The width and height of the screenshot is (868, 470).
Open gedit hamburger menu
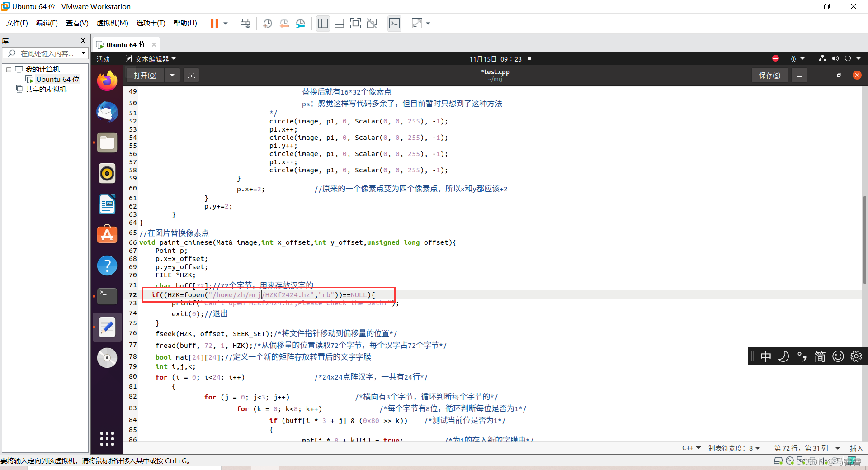[x=799, y=75]
